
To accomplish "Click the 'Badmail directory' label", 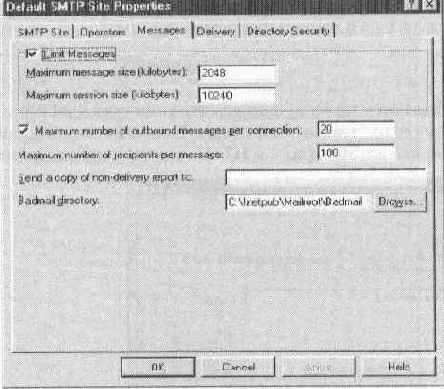I will (58, 200).
